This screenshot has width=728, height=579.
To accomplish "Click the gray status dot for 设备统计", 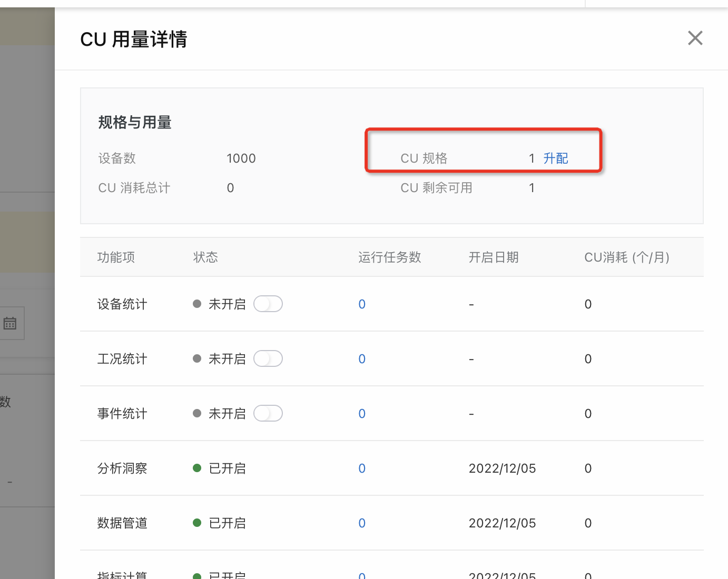I will pos(198,304).
